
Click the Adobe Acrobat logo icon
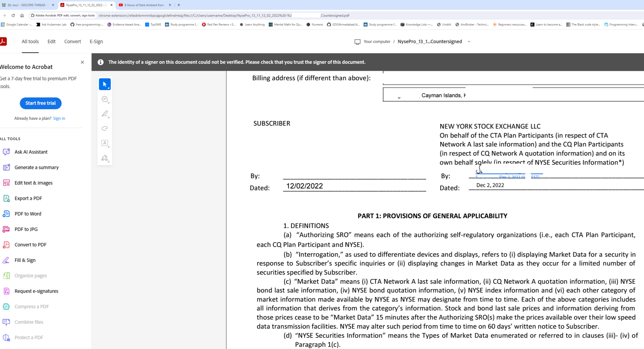click(x=3, y=41)
